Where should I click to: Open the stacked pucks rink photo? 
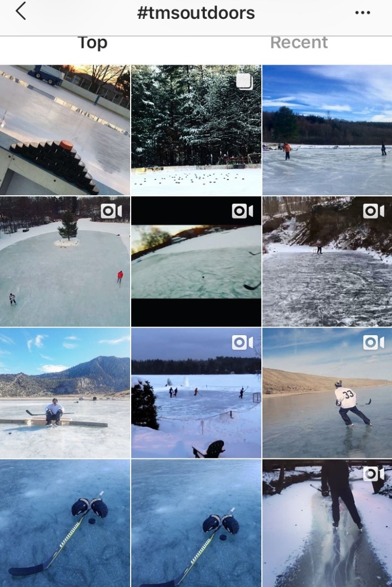tap(65, 130)
